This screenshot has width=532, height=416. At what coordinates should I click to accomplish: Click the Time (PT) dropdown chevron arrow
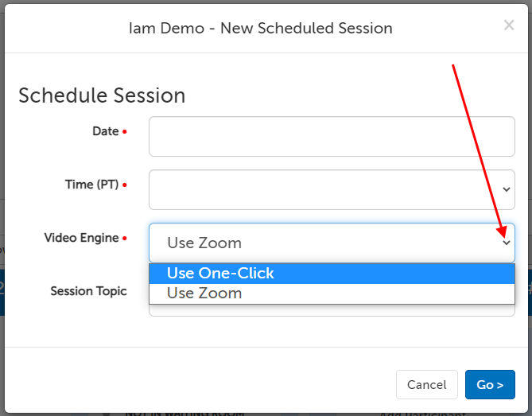coord(507,189)
